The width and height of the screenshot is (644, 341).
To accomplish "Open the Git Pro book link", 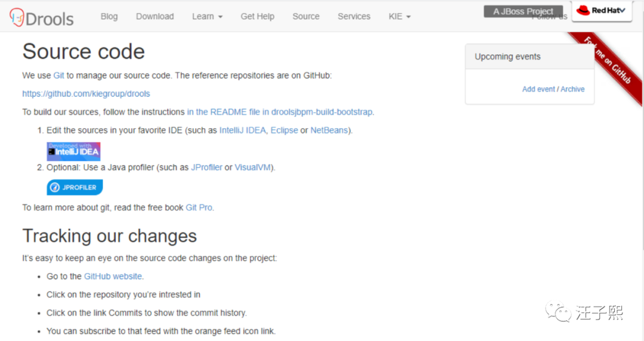I will (x=199, y=207).
